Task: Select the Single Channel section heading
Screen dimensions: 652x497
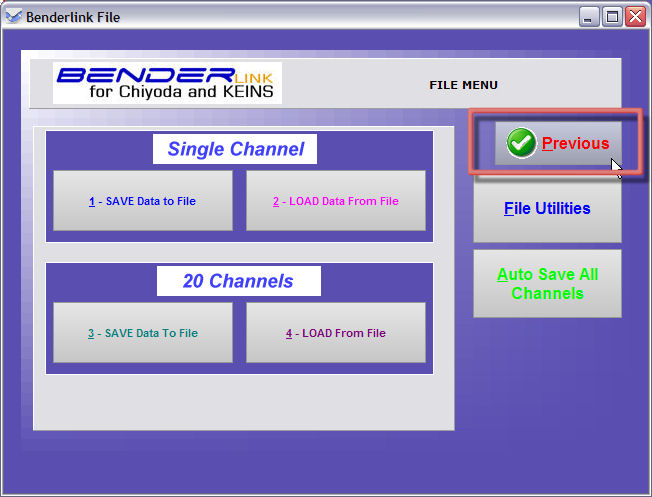Action: 235,149
